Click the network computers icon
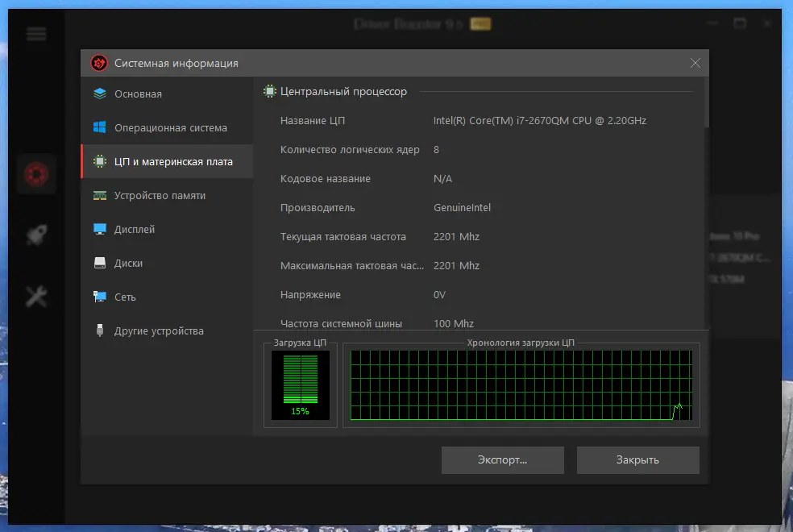The image size is (793, 532). 100,297
